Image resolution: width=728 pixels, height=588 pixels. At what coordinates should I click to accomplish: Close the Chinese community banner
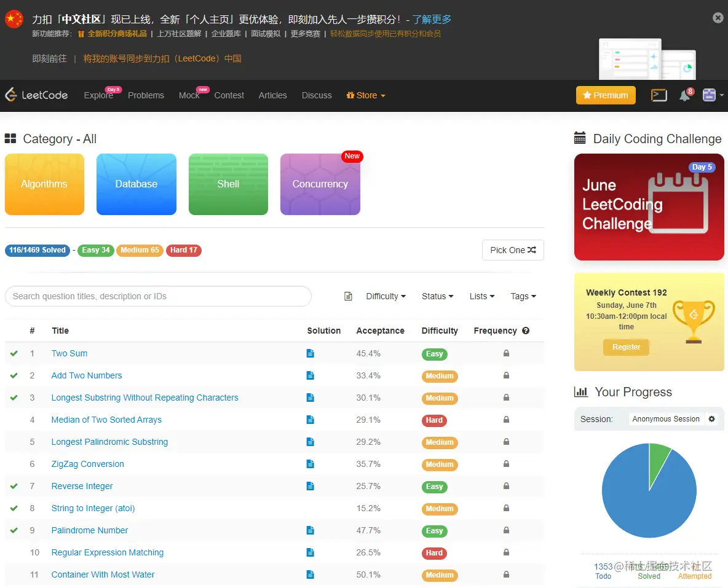[x=718, y=18]
